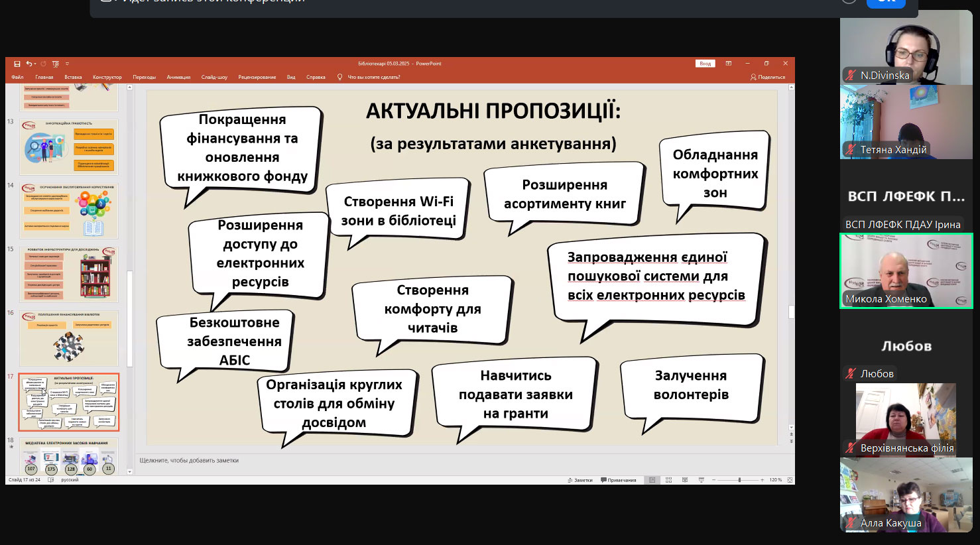Image resolution: width=980 pixels, height=545 pixels.
Task: Click the zoom slider handle
Action: [x=739, y=480]
